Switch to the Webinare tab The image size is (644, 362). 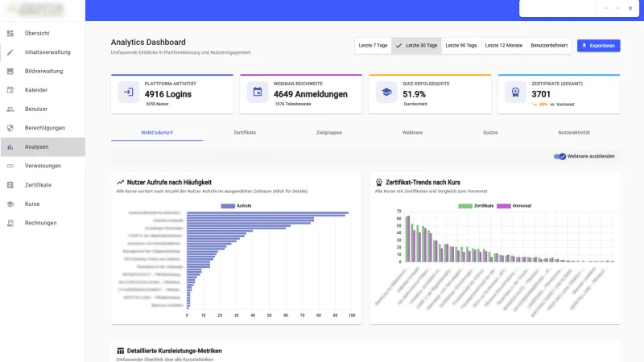click(412, 133)
